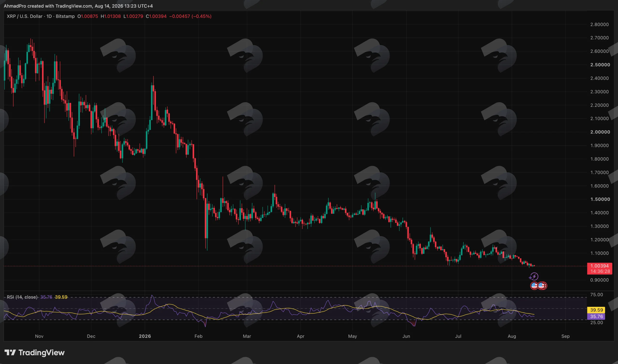The image size is (618, 364).
Task: Click the Aug label on the time axis
Action: 512,336
